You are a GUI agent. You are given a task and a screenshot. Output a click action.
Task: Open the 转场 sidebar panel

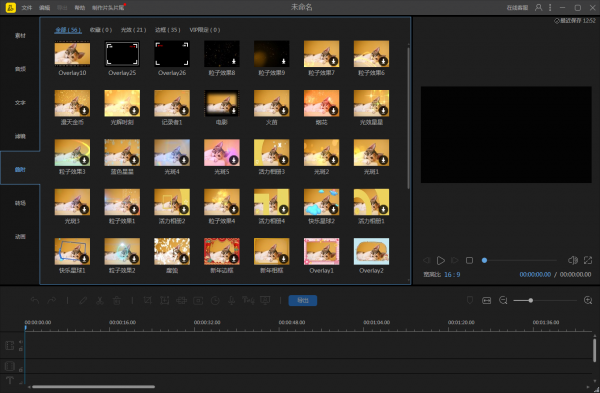[x=20, y=203]
